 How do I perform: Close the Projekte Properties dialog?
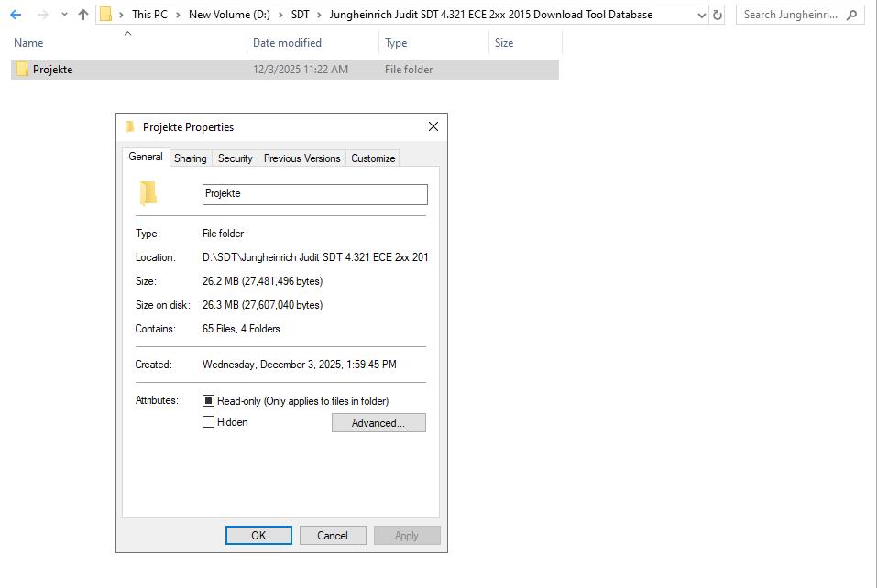point(433,127)
